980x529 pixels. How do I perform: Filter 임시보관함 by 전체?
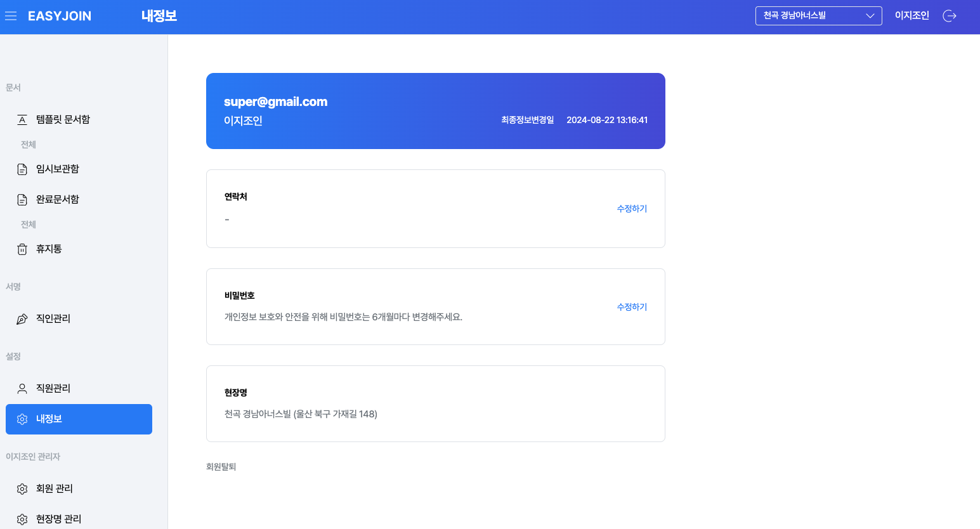click(x=29, y=145)
